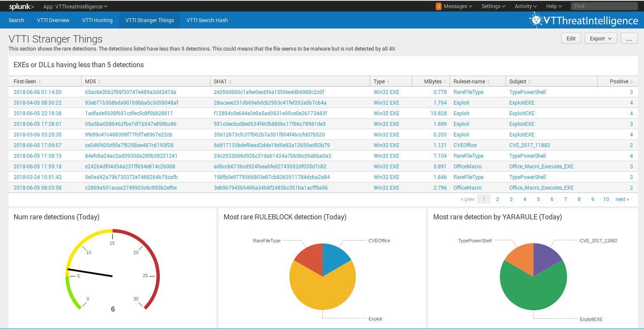
Task: Focus the Find search field
Action: 604,6
